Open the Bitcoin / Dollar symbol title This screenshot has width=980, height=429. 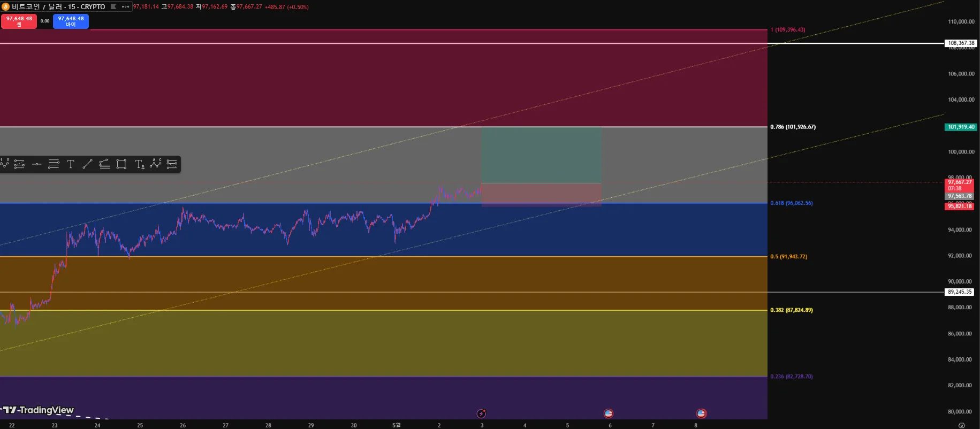click(x=59, y=7)
